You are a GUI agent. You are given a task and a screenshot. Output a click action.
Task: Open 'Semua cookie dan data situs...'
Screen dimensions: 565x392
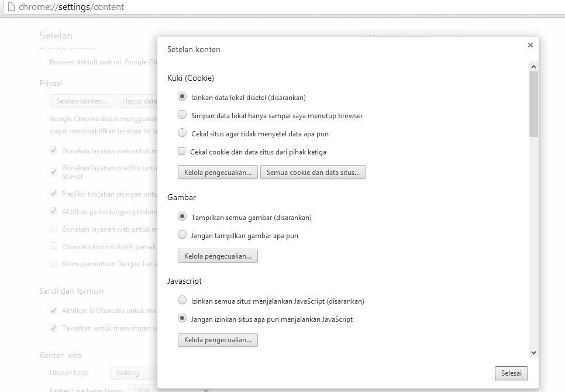(x=313, y=172)
